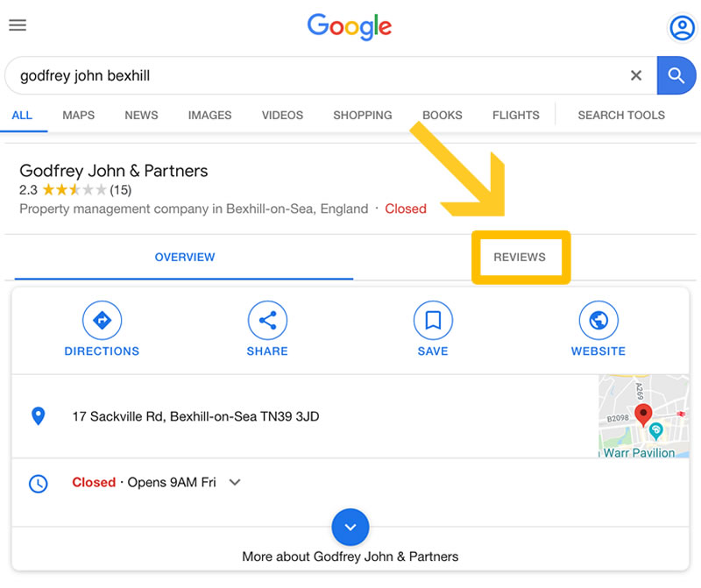
Task: Open the Google account profile icon
Action: [x=682, y=28]
